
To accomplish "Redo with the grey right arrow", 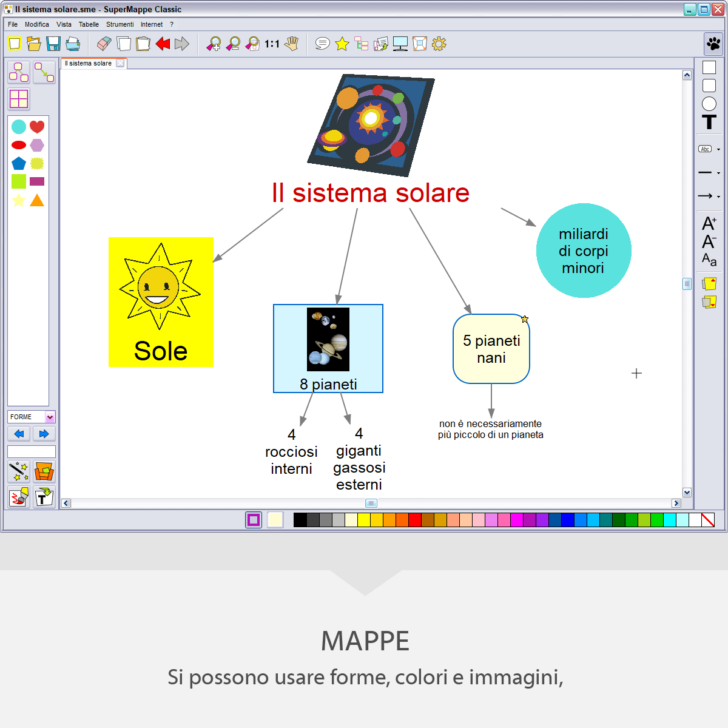I will click(182, 44).
